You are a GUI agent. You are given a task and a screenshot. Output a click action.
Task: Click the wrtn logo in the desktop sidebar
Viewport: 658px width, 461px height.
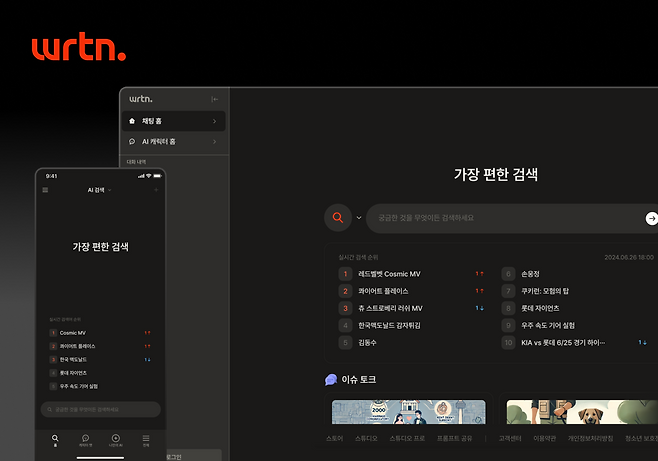click(141, 99)
